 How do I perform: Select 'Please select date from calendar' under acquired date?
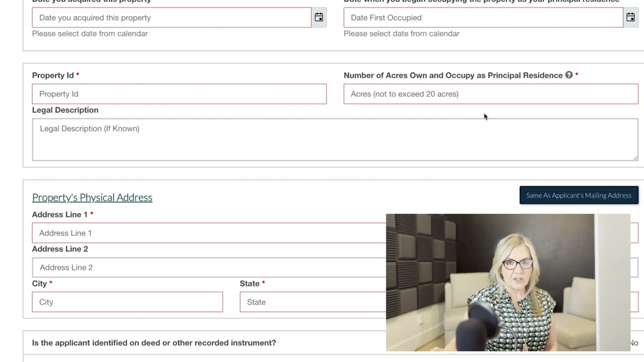click(x=90, y=34)
